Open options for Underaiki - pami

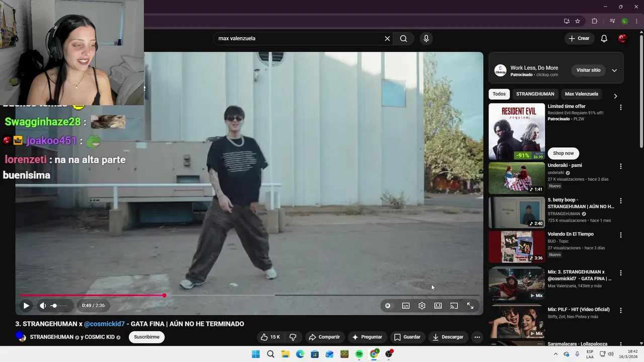click(620, 166)
